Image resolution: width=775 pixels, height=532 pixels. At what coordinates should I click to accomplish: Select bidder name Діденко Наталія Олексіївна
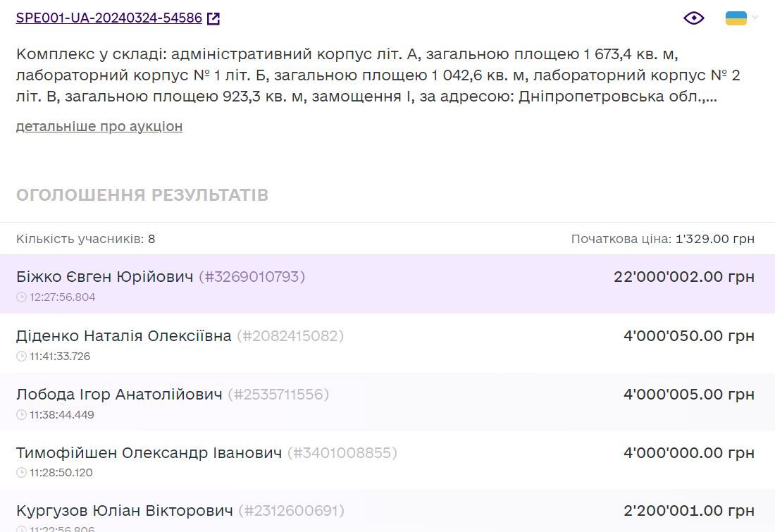click(124, 336)
